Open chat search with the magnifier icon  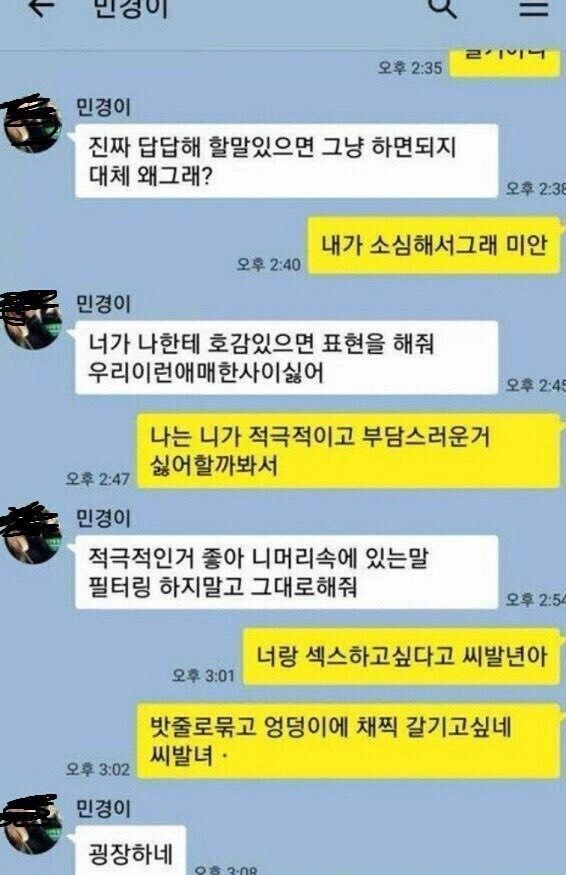click(442, 8)
